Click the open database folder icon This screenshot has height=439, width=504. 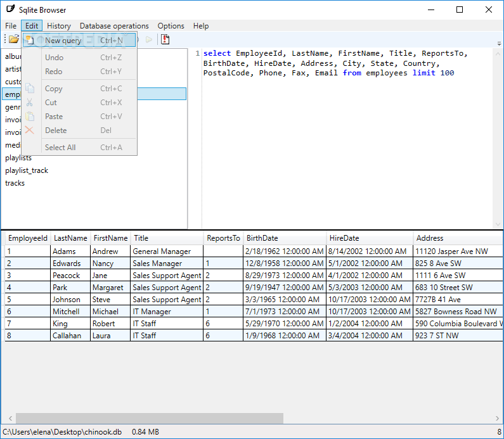click(x=14, y=39)
